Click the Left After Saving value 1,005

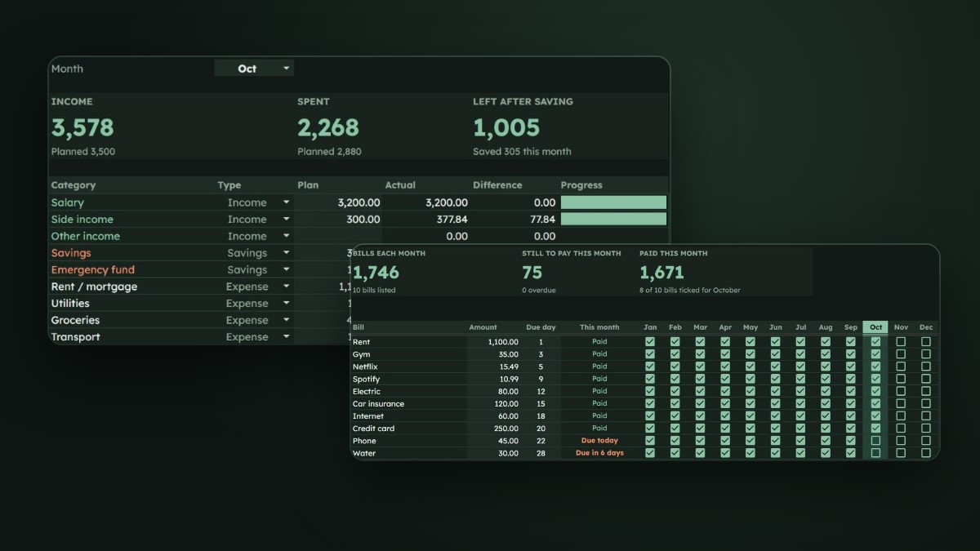coord(506,127)
